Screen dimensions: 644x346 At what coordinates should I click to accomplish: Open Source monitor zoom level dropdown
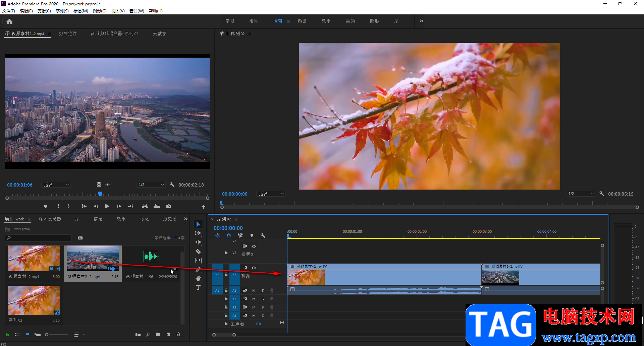click(56, 185)
